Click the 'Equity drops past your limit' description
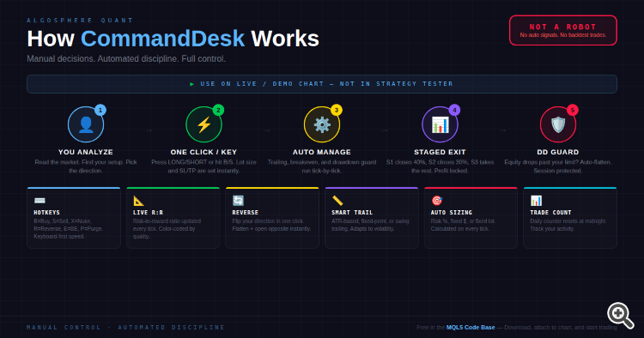Image resolution: width=644 pixels, height=338 pixels. click(558, 166)
